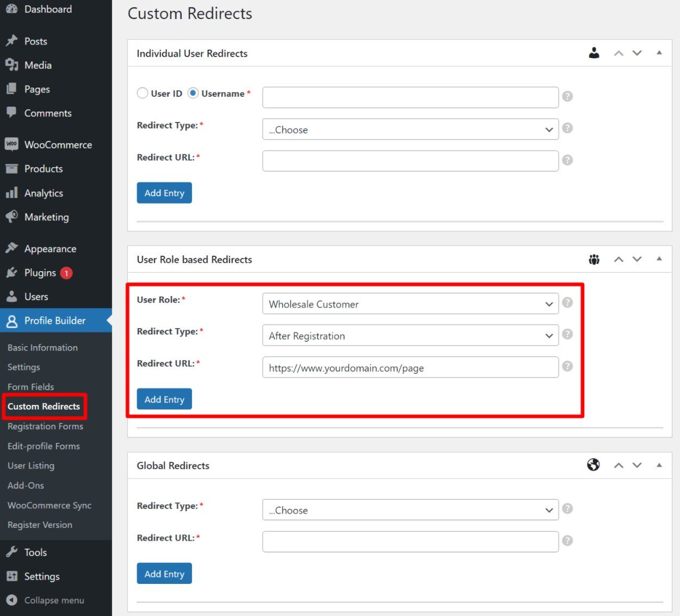The image size is (680, 616).
Task: Click the Posts pushpin icon
Action: pyautogui.click(x=11, y=41)
